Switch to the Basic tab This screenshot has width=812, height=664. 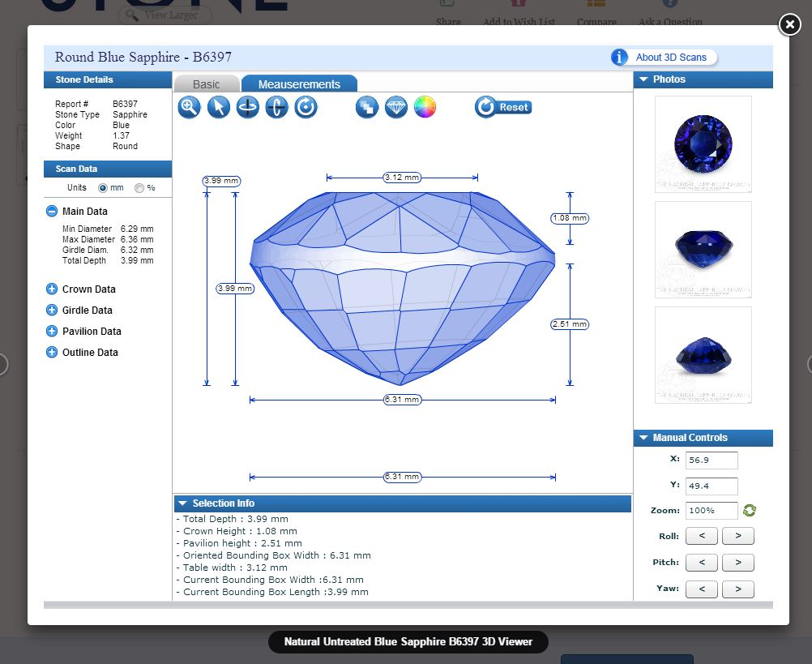207,84
